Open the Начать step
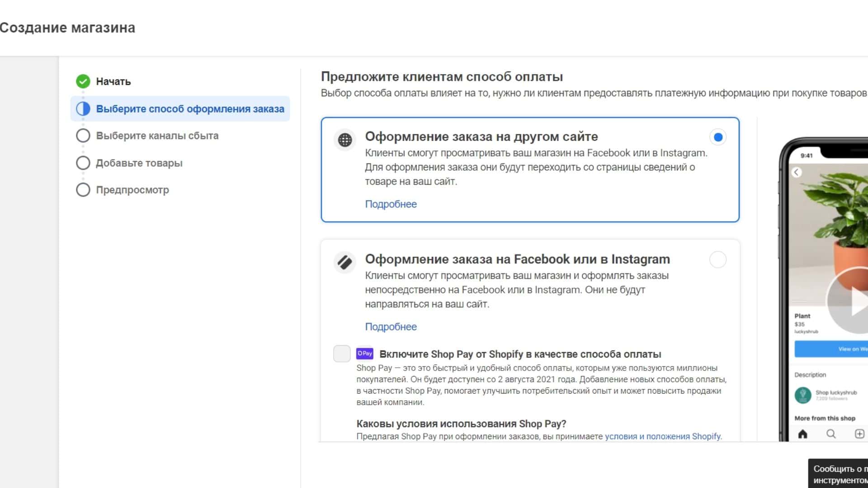 (x=113, y=82)
